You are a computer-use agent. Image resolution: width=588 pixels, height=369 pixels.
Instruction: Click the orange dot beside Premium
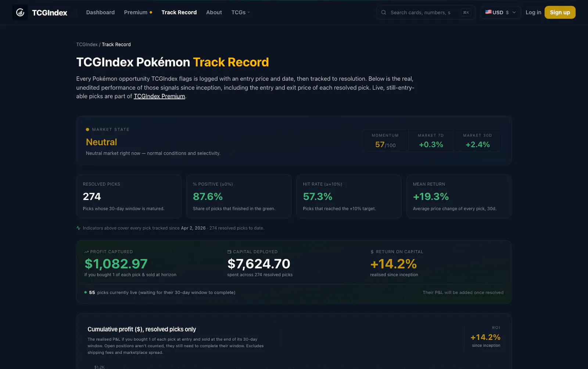[151, 12]
